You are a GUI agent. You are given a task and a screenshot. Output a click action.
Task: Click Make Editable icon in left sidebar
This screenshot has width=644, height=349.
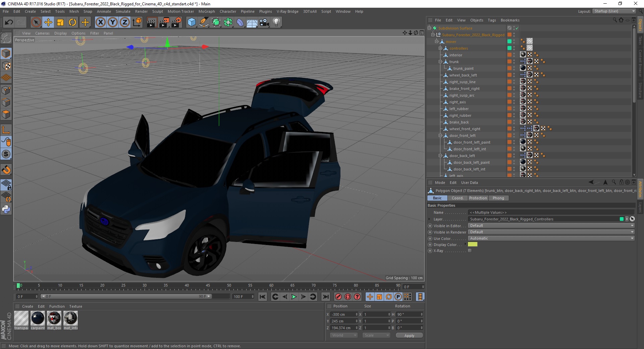(x=6, y=38)
